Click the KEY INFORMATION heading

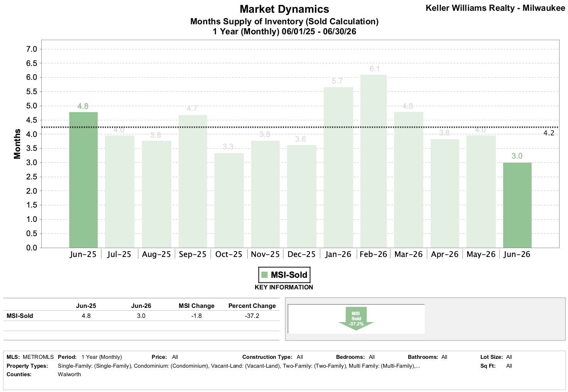pyautogui.click(x=284, y=287)
